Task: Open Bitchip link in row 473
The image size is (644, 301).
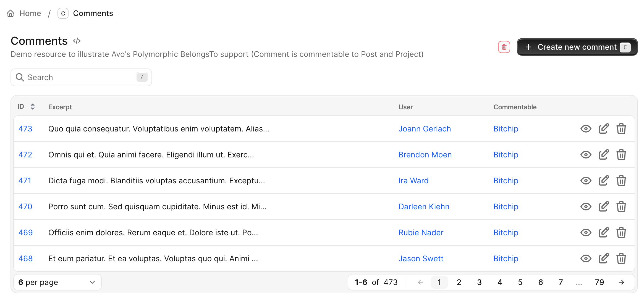Action: (x=506, y=129)
